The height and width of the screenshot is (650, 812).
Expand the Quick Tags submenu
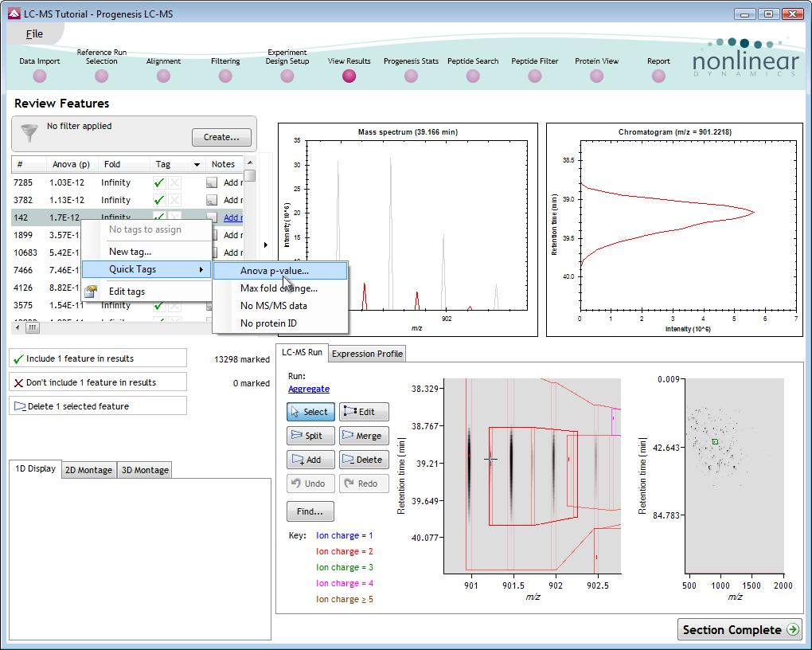pyautogui.click(x=146, y=269)
